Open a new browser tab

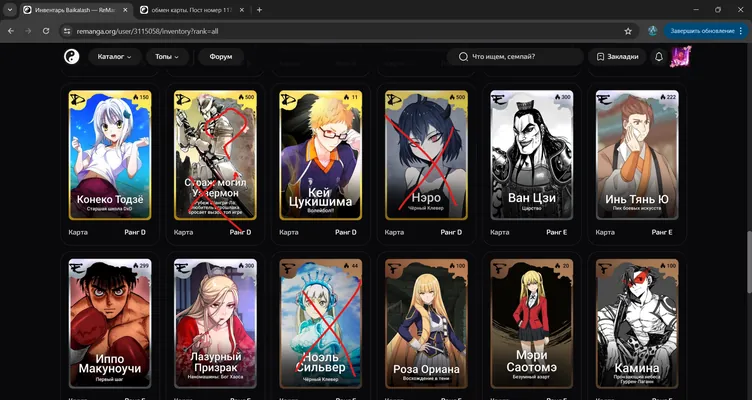point(259,10)
